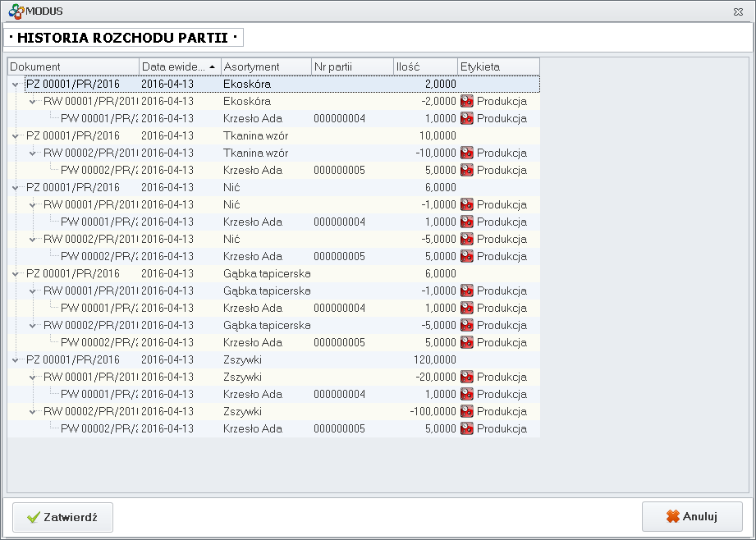Collapse the PZ 00001 Nić node
The width and height of the screenshot is (756, 540).
point(16,188)
